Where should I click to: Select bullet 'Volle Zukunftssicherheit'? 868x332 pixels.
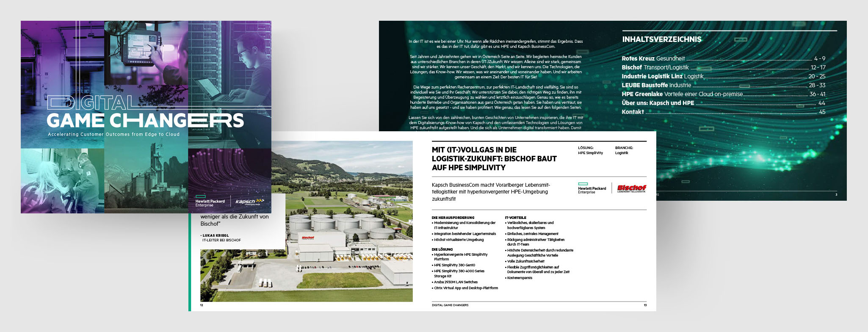(x=525, y=261)
